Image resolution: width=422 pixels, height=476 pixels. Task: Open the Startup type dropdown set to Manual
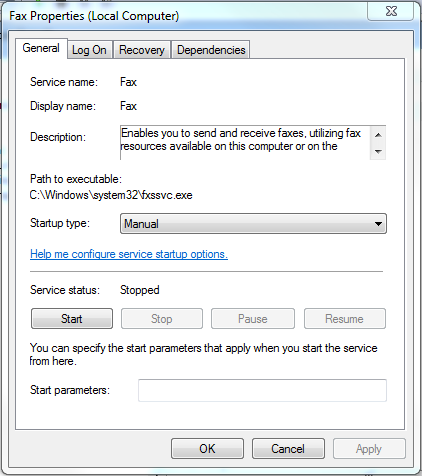pyautogui.click(x=253, y=224)
